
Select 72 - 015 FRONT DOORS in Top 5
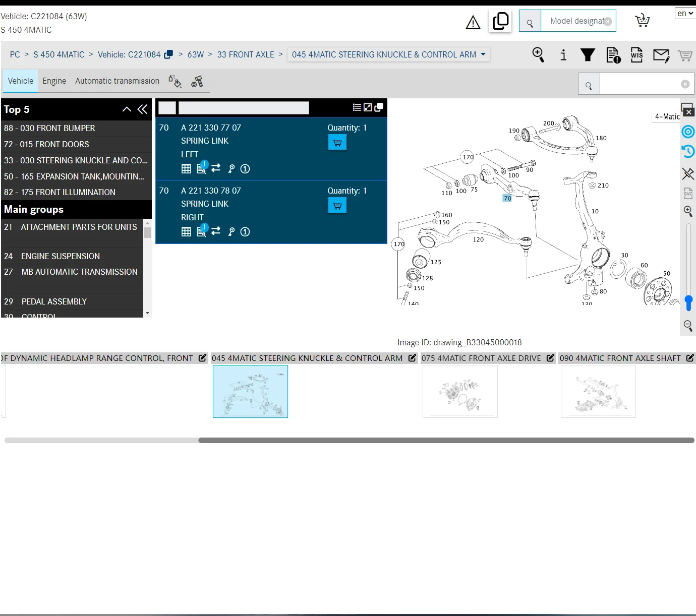point(76,144)
